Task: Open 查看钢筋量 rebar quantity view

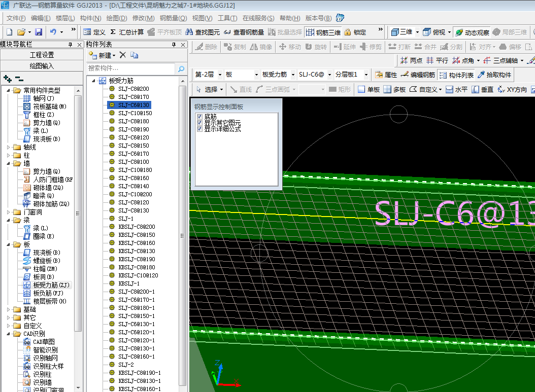Action: click(x=244, y=32)
